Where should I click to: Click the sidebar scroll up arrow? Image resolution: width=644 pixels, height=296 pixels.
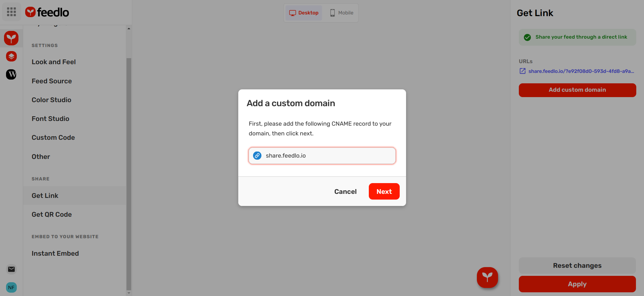coord(129,29)
